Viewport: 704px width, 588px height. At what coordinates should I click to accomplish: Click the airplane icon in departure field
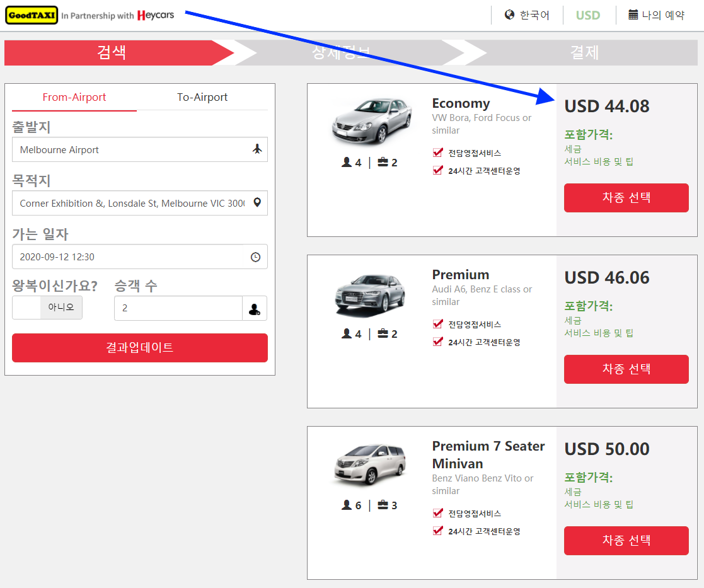(257, 149)
